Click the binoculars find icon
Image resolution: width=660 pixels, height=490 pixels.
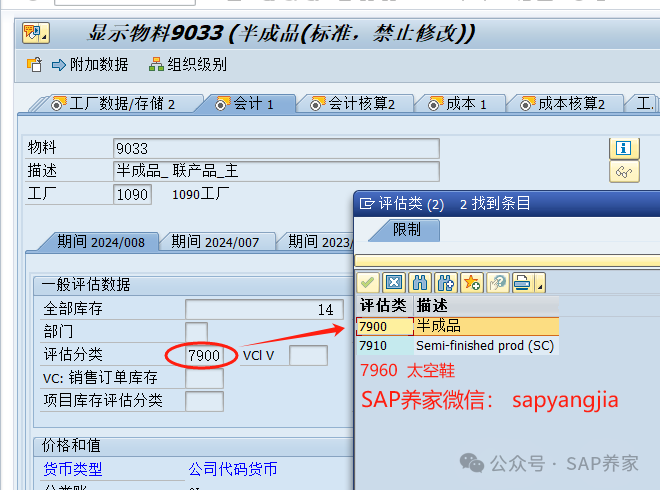coord(420,282)
